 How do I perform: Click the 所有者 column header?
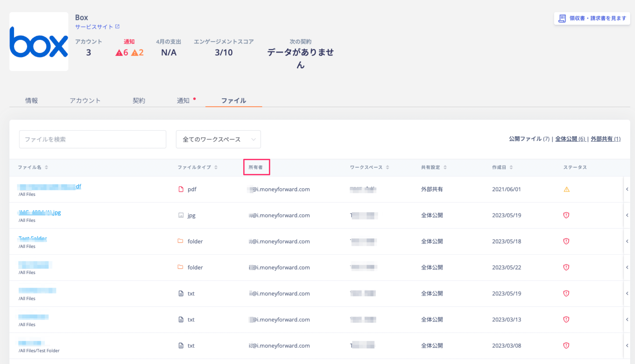pos(256,167)
